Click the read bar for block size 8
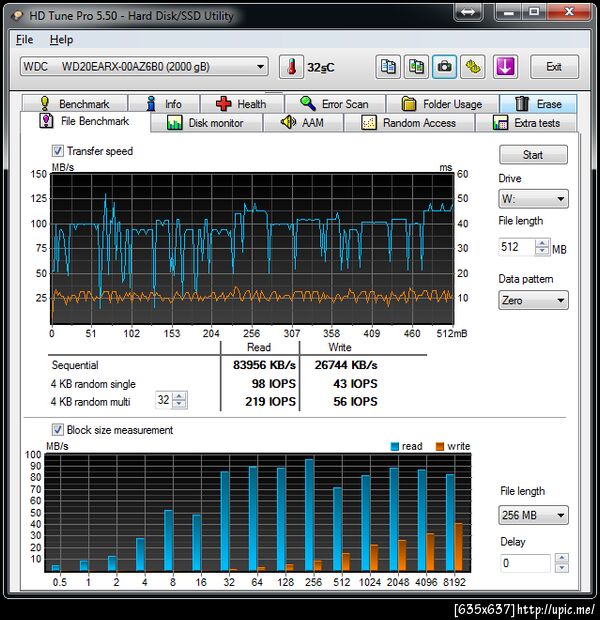The image size is (600, 620). (168, 541)
